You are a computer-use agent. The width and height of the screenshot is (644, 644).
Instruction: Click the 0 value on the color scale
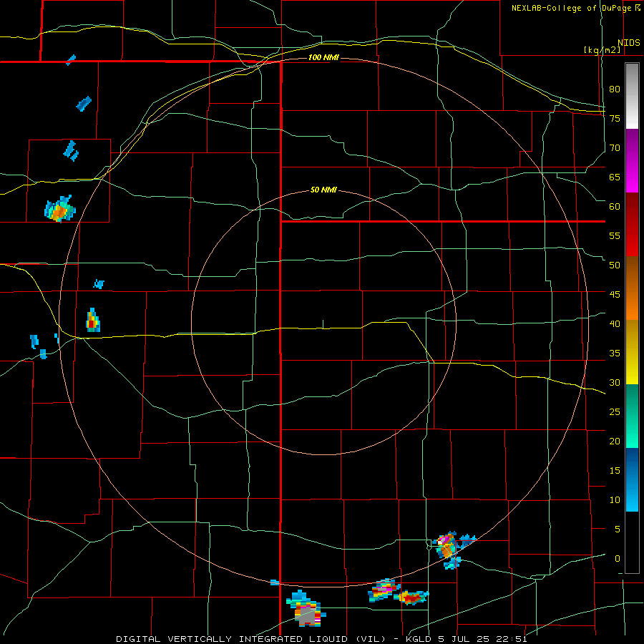tap(617, 559)
